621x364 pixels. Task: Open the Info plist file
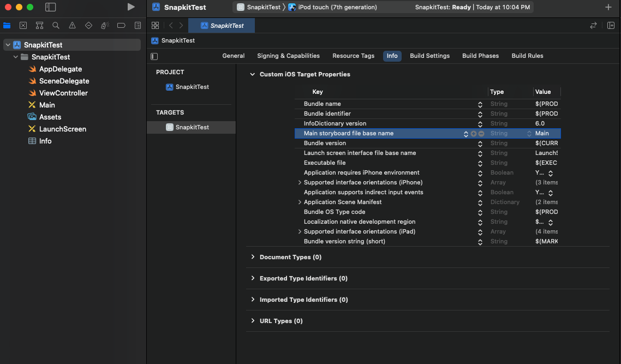pyautogui.click(x=40, y=141)
